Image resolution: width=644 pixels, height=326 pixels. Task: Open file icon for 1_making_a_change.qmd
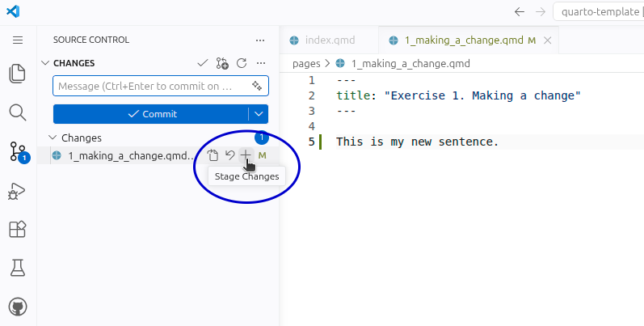point(213,155)
